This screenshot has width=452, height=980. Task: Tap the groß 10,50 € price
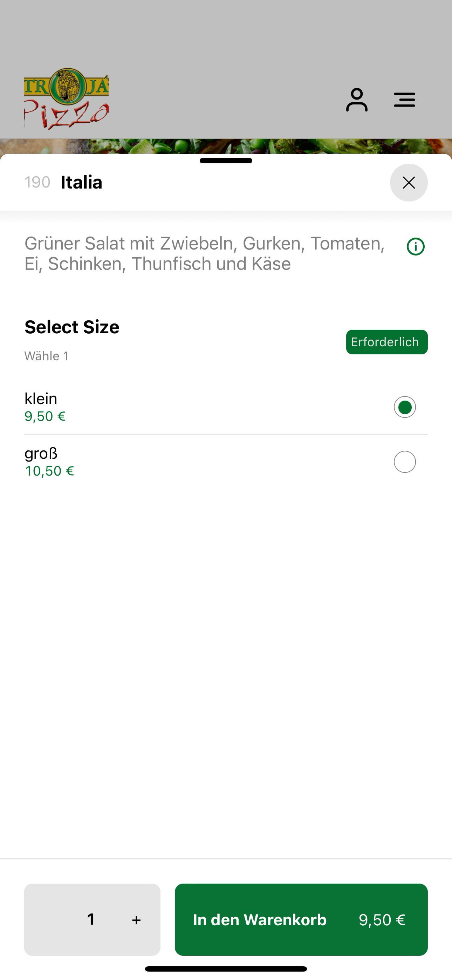point(49,471)
